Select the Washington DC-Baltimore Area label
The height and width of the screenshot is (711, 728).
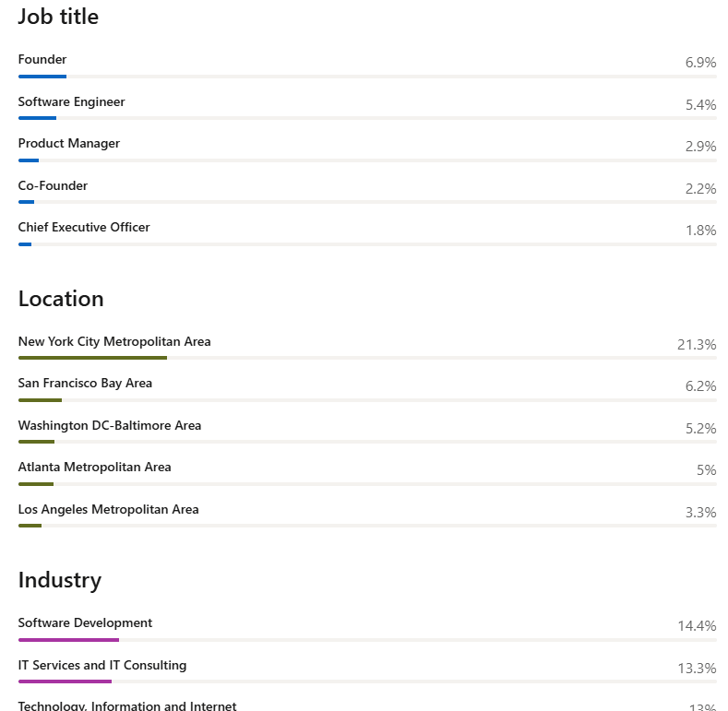tap(110, 426)
